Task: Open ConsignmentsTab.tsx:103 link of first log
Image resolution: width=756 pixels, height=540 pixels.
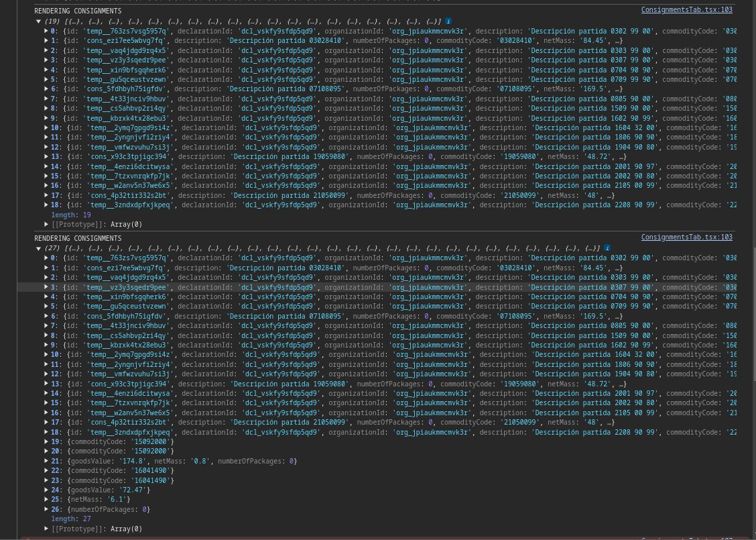Action: [686, 9]
